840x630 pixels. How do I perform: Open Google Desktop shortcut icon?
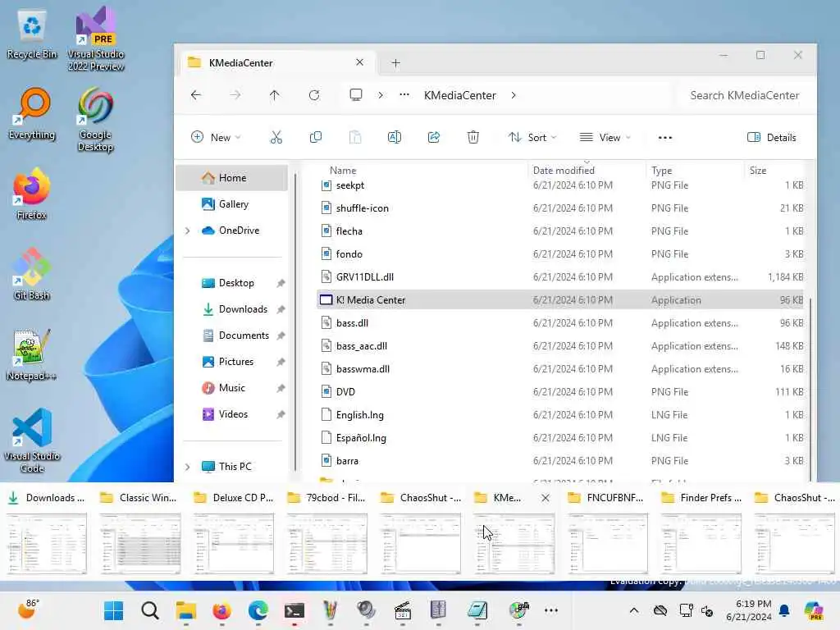click(95, 120)
